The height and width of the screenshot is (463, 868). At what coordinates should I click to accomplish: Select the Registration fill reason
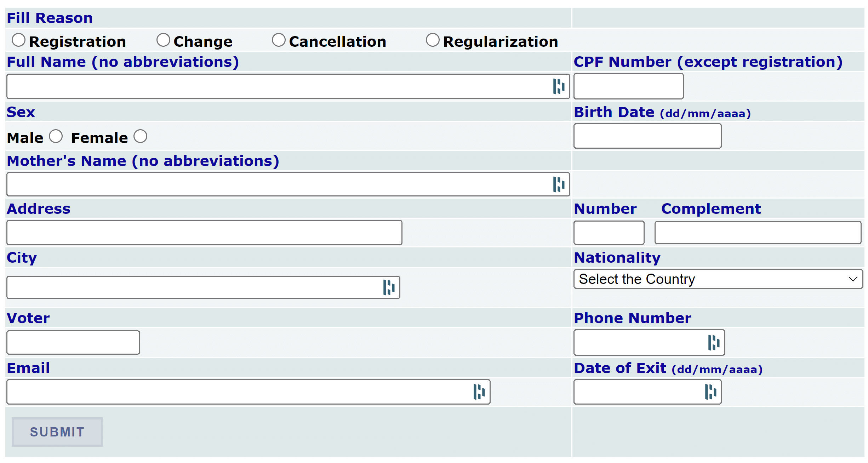tap(19, 40)
